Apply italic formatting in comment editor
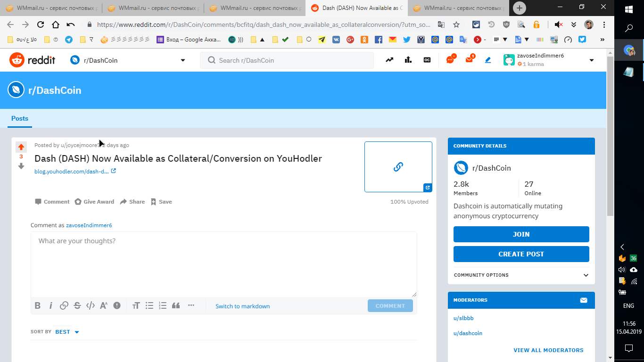Image resolution: width=644 pixels, height=362 pixels. pos(51,305)
